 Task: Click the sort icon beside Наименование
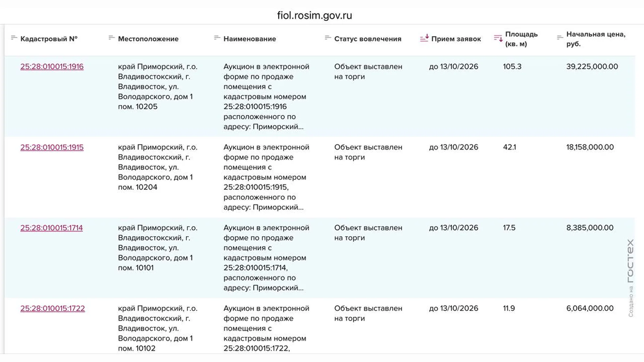coord(217,38)
